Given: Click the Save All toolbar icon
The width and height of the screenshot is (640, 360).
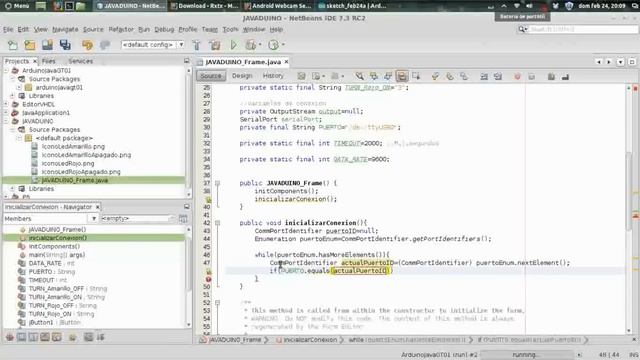Looking at the screenshot, I should click(65, 45).
